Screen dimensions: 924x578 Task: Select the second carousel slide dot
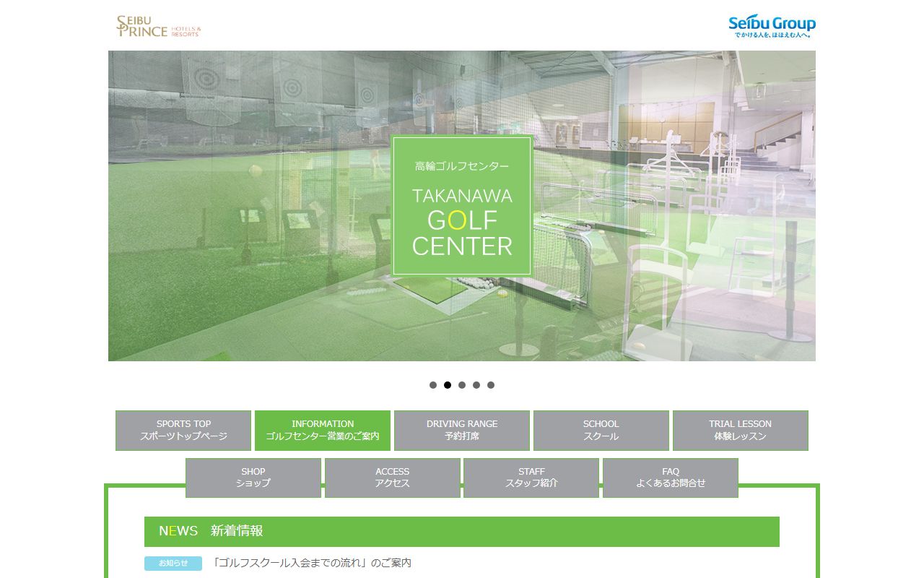pos(448,385)
